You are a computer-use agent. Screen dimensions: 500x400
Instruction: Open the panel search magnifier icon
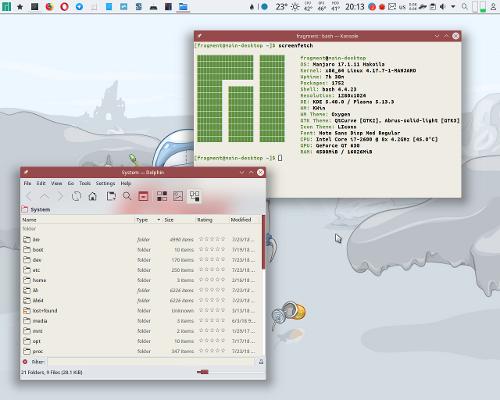pos(464,7)
